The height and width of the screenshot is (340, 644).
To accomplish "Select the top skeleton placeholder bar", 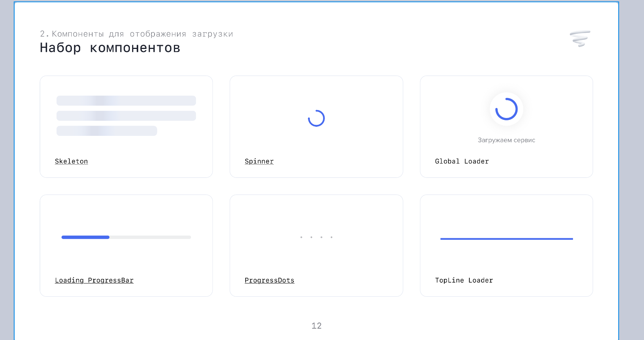I will [x=126, y=101].
